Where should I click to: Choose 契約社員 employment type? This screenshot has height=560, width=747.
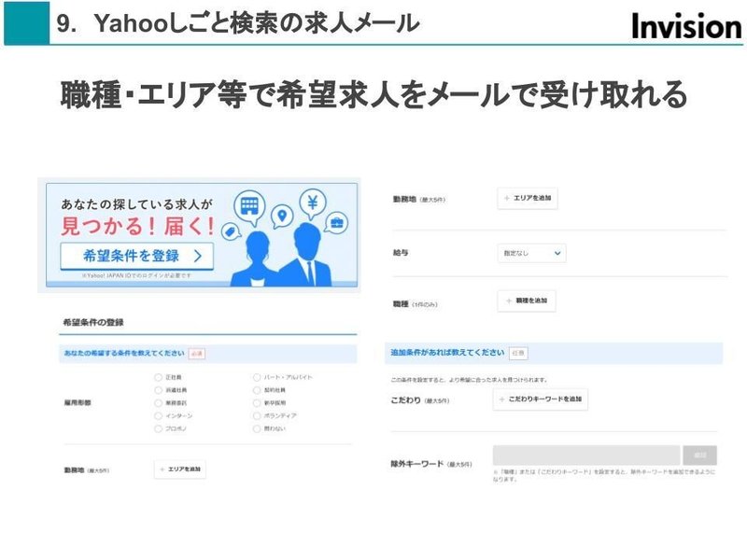click(x=257, y=390)
